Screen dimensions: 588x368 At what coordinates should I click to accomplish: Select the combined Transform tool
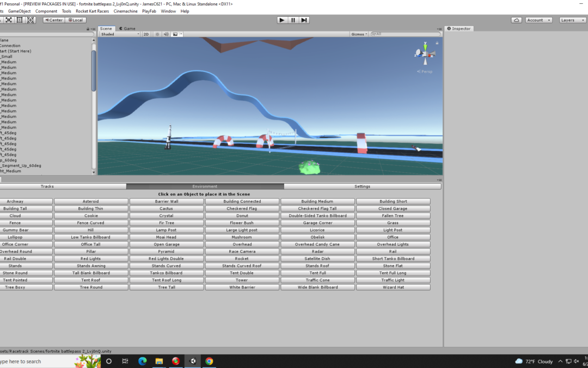30,20
